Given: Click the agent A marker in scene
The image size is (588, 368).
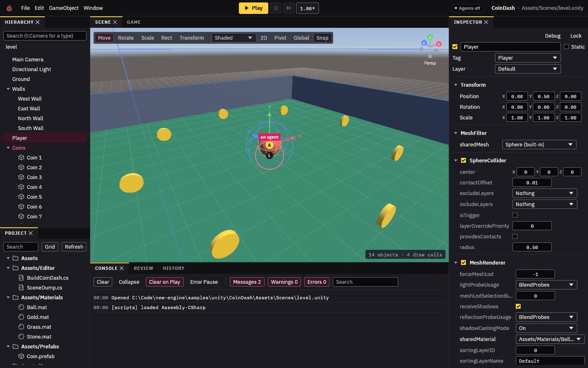Looking at the screenshot, I should point(269,145).
